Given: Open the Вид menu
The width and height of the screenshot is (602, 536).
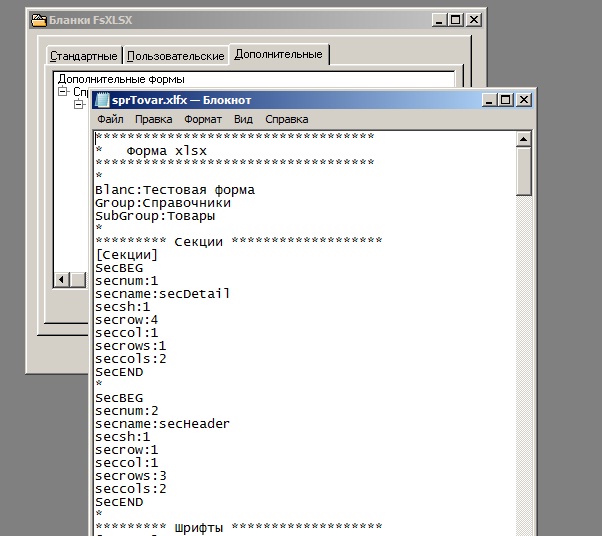Looking at the screenshot, I should click(243, 119).
